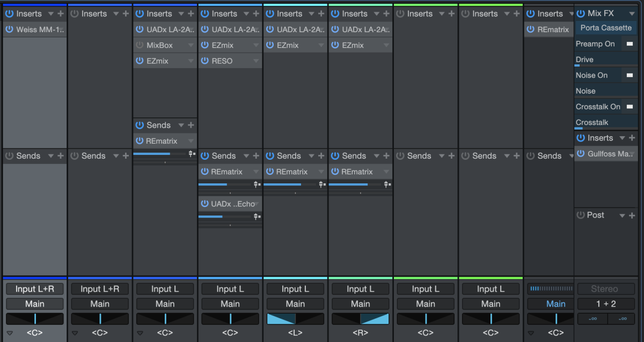Bypass the Gullfoss Ma.. plug-in power icon
Image resolution: width=644 pixels, height=342 pixels.
click(x=581, y=154)
